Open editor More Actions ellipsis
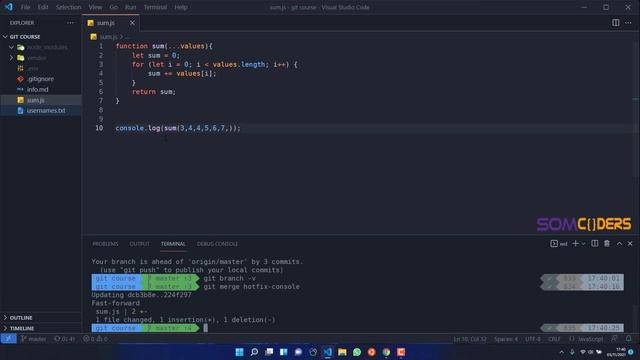The width and height of the screenshot is (640, 360). tap(628, 23)
